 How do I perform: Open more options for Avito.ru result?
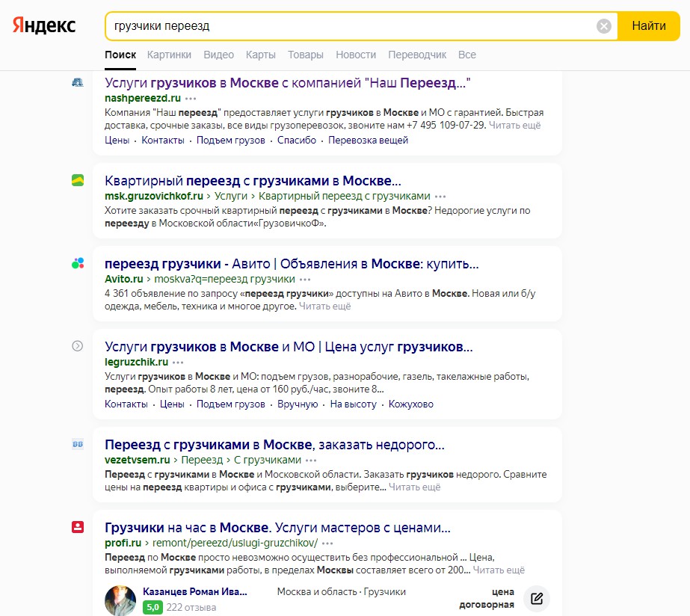tap(305, 280)
